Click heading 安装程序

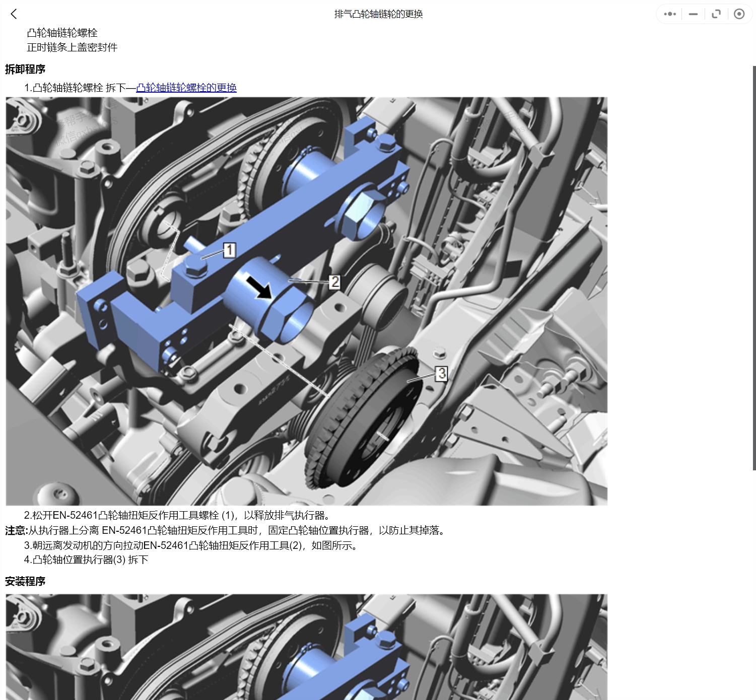25,581
